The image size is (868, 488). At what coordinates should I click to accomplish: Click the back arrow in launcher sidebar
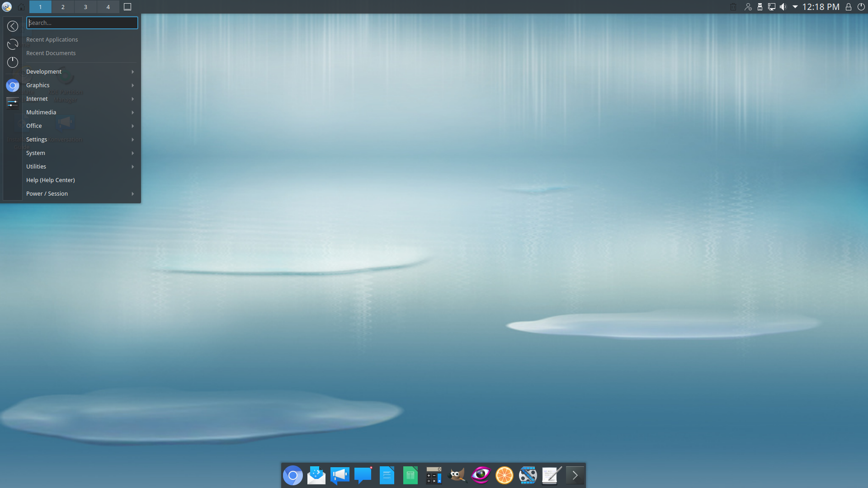[13, 26]
